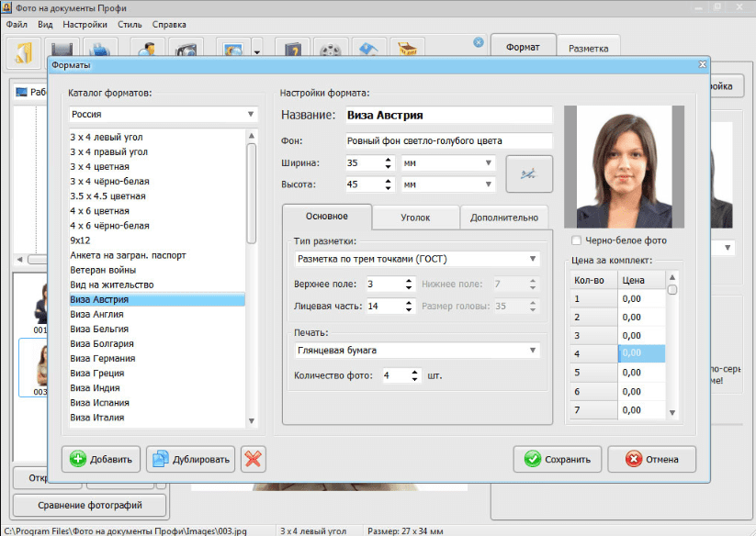
Task: Click the Дублировать button
Action: pos(191,459)
